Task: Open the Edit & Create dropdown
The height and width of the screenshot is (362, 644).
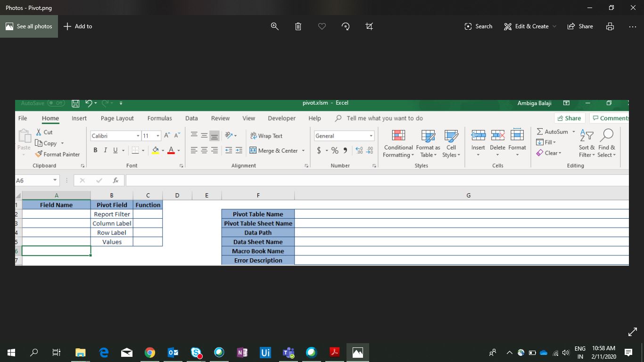Action: [x=530, y=26]
